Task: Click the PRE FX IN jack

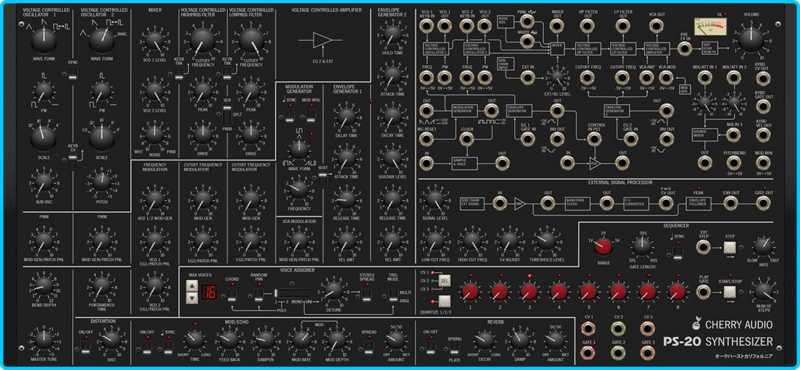Action: coord(685,48)
